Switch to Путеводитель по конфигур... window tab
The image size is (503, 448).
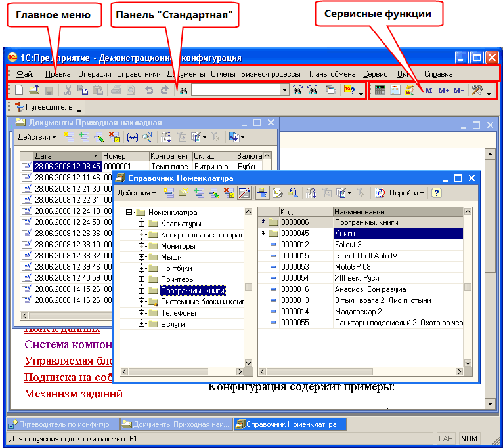(x=63, y=424)
